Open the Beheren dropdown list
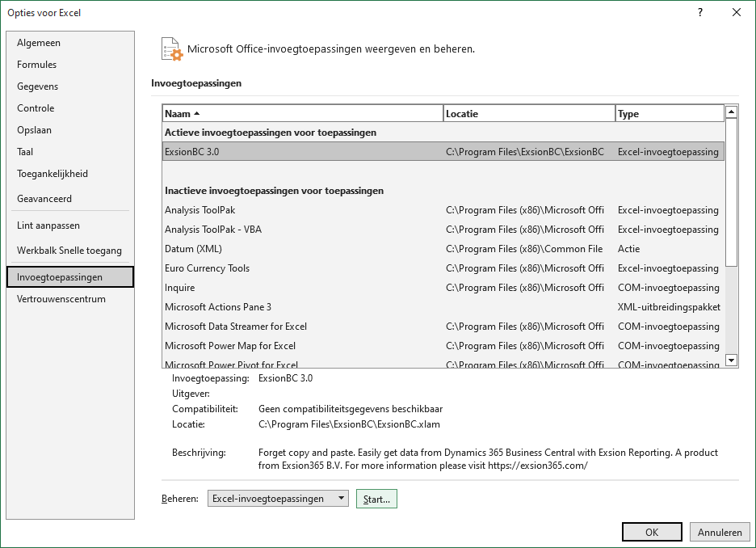Viewport: 756px width, 548px height. [278, 499]
